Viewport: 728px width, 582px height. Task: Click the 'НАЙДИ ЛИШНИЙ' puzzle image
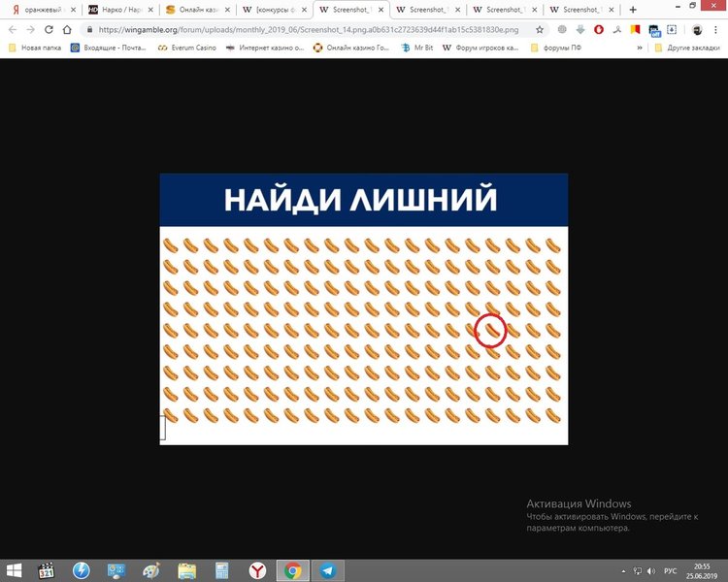click(x=364, y=309)
